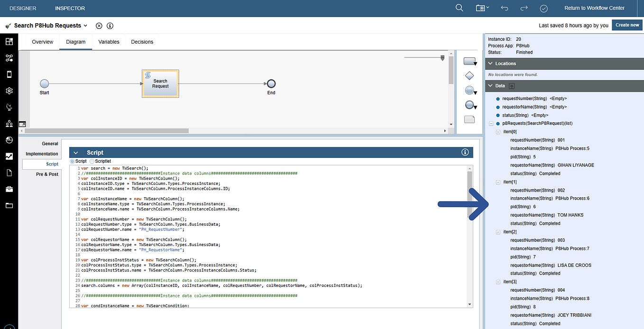This screenshot has height=329, width=644.
Task: Click the Return to Workflow Center link
Action: (594, 8)
